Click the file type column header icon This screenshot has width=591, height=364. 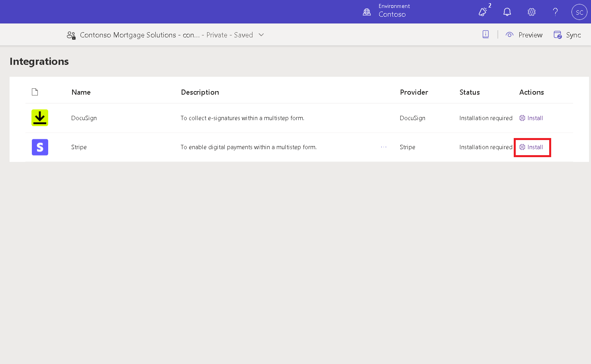(x=35, y=92)
